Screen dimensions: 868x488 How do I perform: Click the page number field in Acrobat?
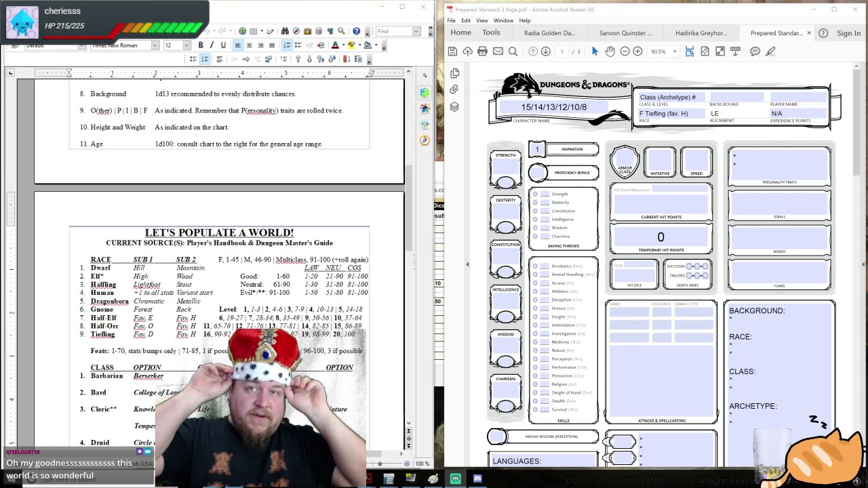coord(561,52)
